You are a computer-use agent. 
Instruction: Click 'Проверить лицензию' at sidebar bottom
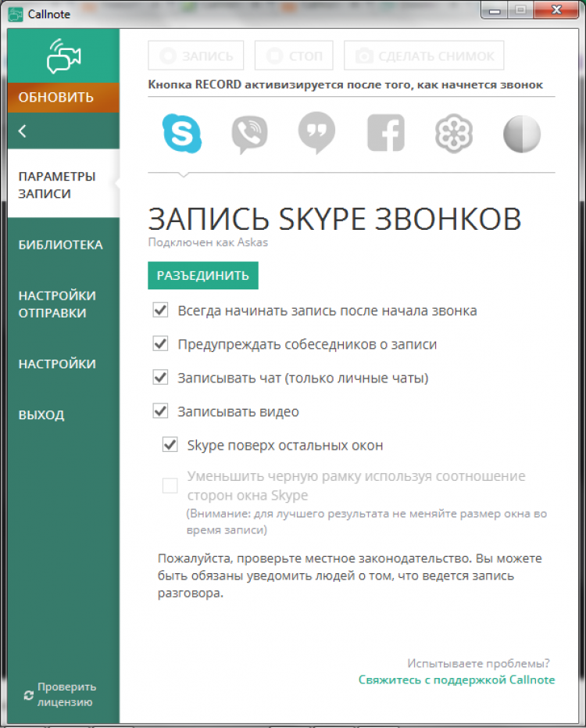pos(60,694)
